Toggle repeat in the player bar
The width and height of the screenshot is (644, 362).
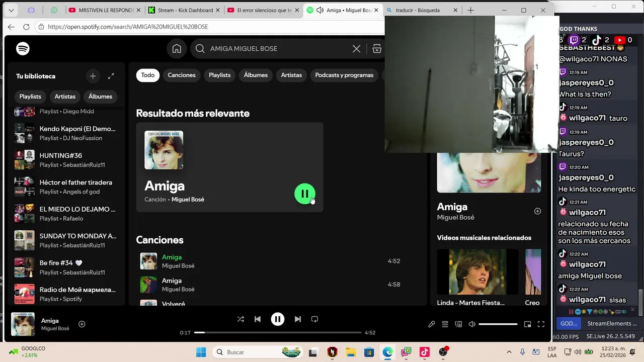point(315,319)
